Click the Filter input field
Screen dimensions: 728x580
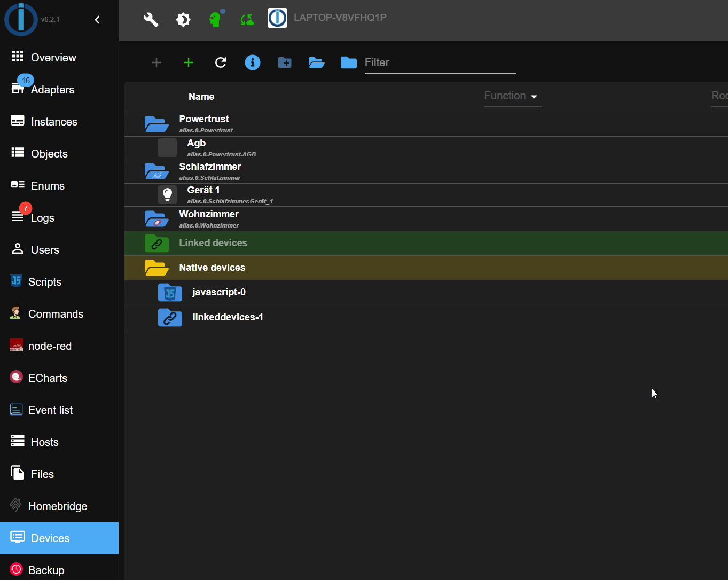440,62
